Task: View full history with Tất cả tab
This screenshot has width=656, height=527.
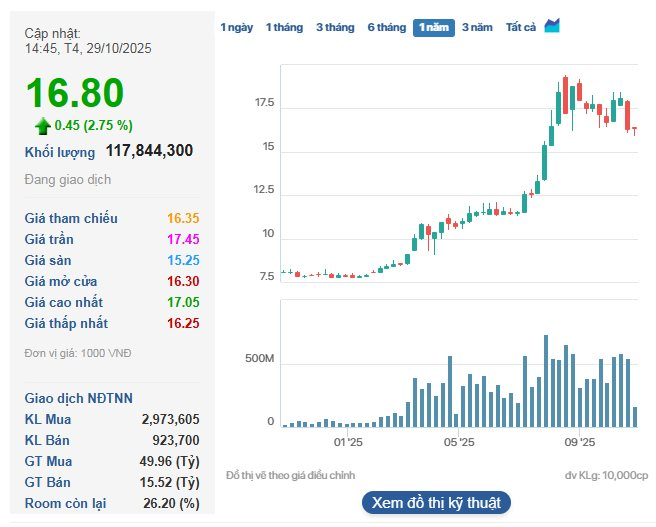Action: (x=521, y=27)
